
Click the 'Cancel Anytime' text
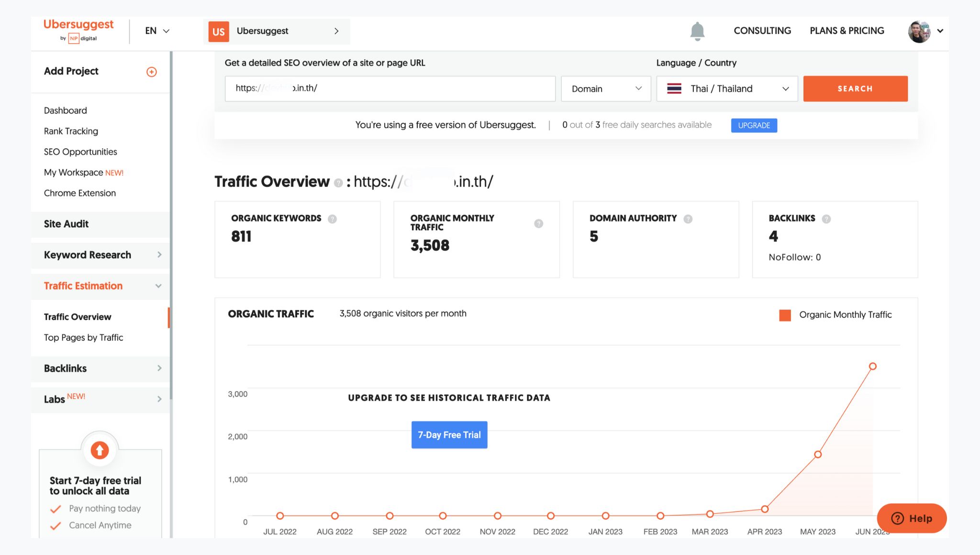click(100, 525)
